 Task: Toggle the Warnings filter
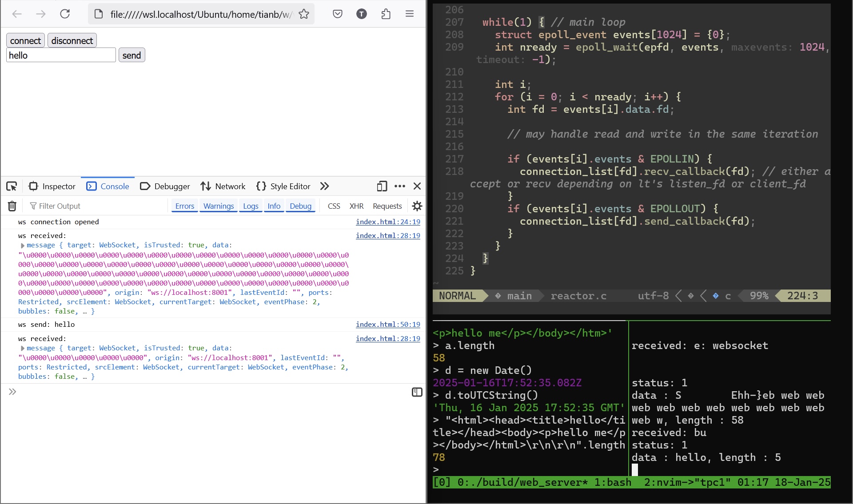tap(218, 206)
